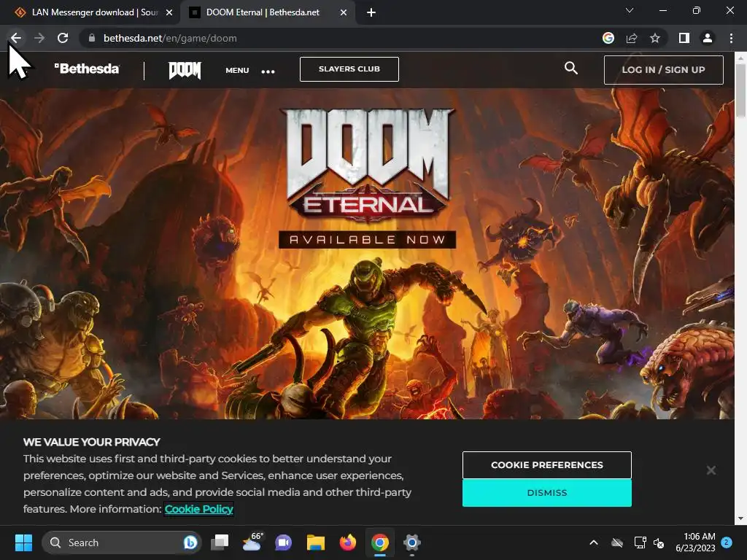Open network settings from the tray
This screenshot has width=747, height=560.
click(x=640, y=542)
